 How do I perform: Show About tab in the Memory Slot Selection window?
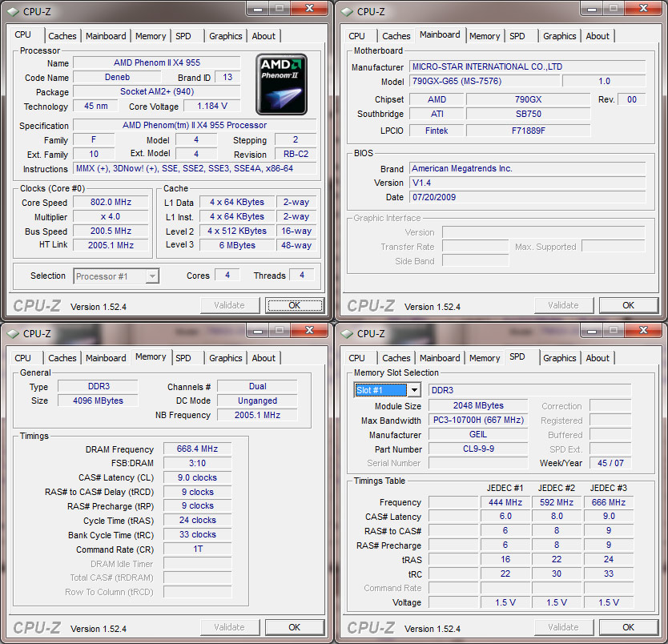click(598, 358)
